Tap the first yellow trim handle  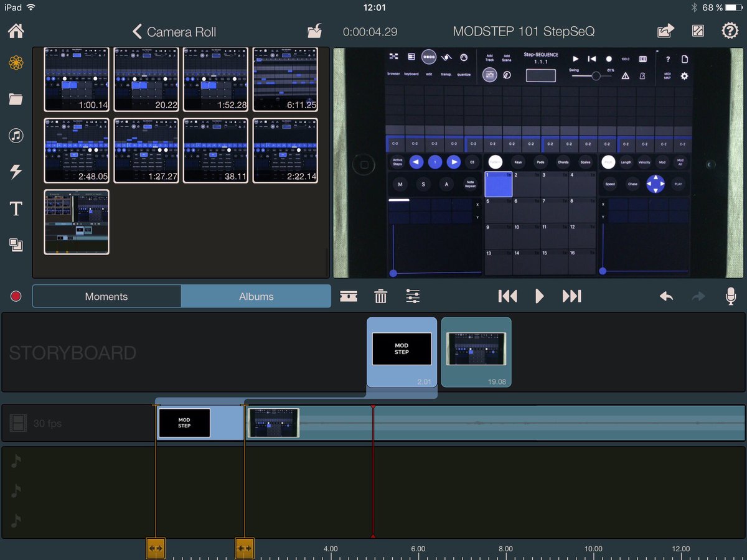click(156, 548)
